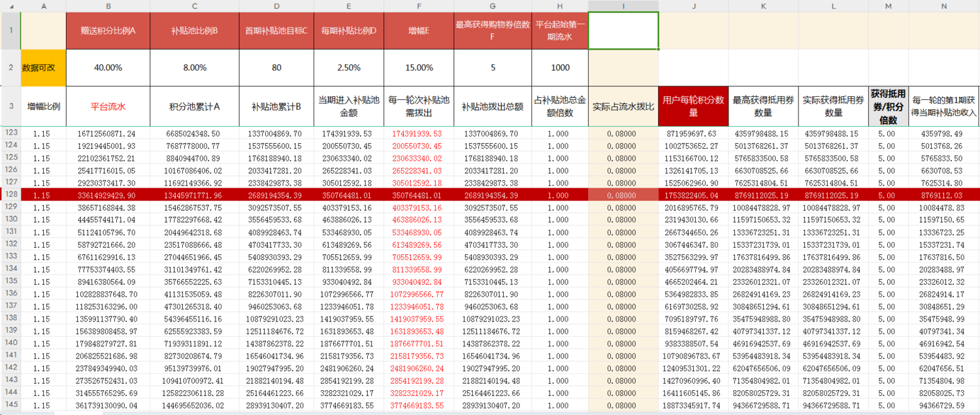Click the 积分池累计A column title
The height and width of the screenshot is (415, 980).
tap(195, 106)
